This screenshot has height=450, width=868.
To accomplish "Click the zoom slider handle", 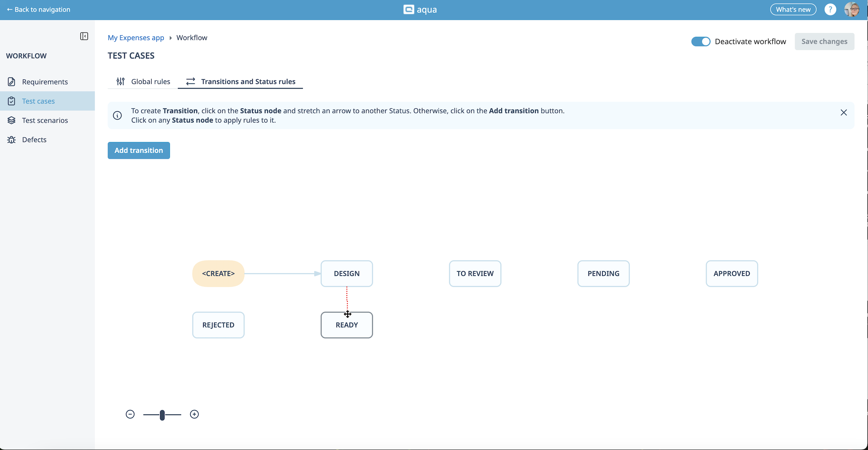I will 162,415.
